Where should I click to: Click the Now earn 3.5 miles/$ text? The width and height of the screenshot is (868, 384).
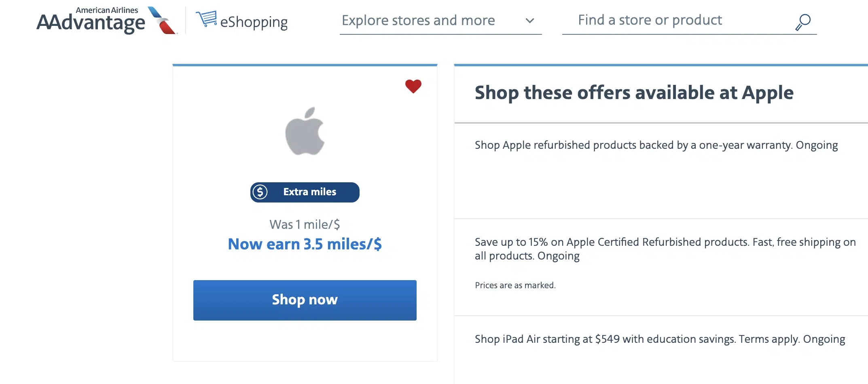click(305, 244)
